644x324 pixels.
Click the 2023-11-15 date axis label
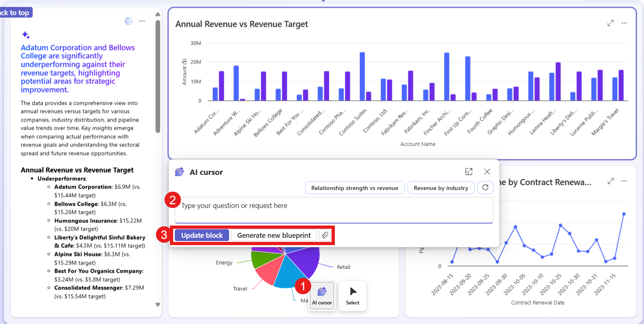tap(605, 284)
